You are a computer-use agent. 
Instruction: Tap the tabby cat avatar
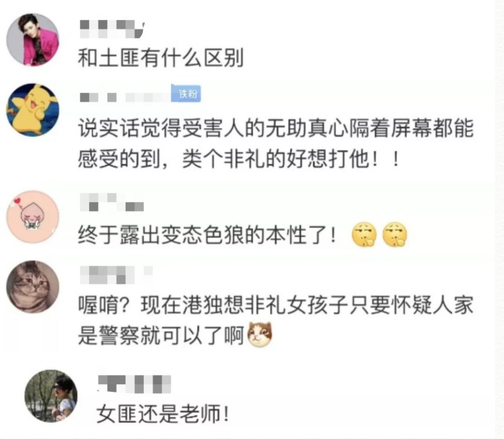click(33, 287)
